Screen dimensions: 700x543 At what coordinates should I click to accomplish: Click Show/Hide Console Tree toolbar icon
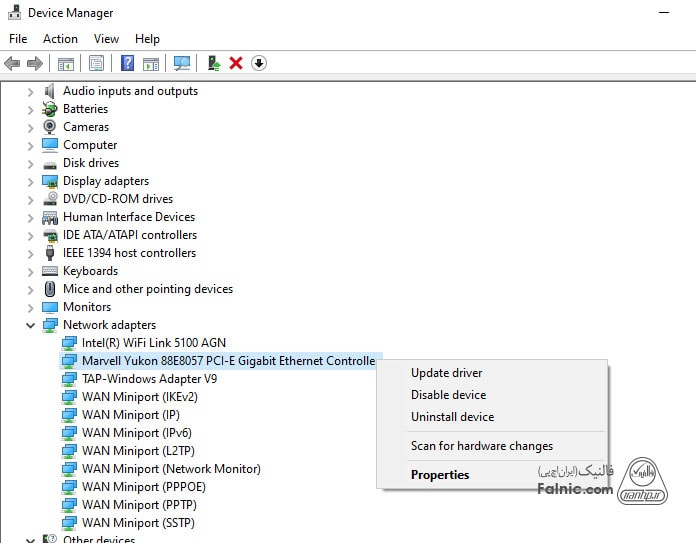tap(65, 63)
